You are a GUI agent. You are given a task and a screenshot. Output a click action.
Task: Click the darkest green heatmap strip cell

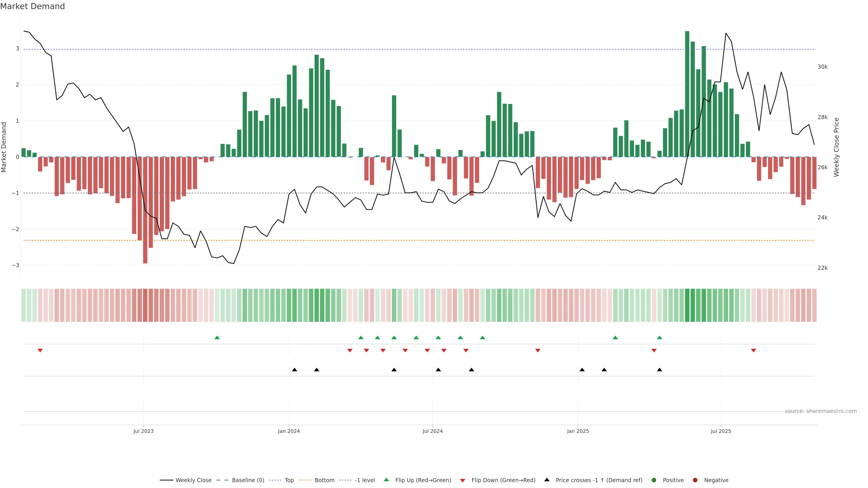click(x=687, y=305)
